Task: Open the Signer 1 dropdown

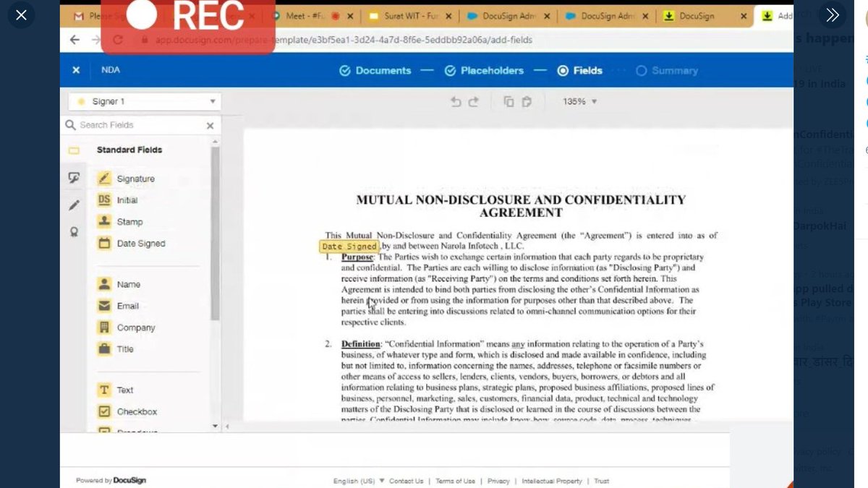Action: (x=142, y=101)
